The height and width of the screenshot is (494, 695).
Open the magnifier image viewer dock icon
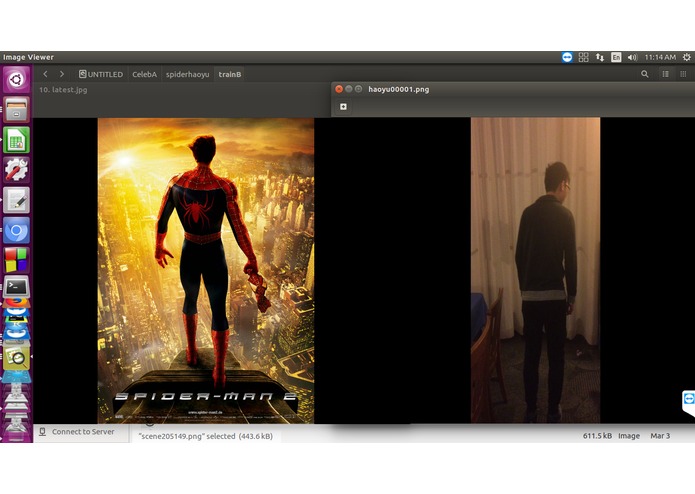coord(16,358)
